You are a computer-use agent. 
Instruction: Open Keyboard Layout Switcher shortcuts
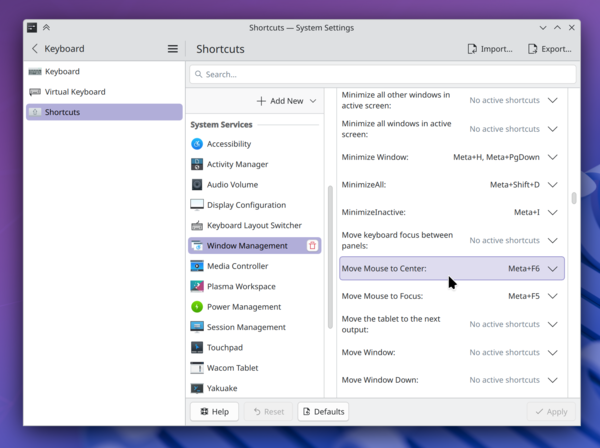click(x=254, y=226)
